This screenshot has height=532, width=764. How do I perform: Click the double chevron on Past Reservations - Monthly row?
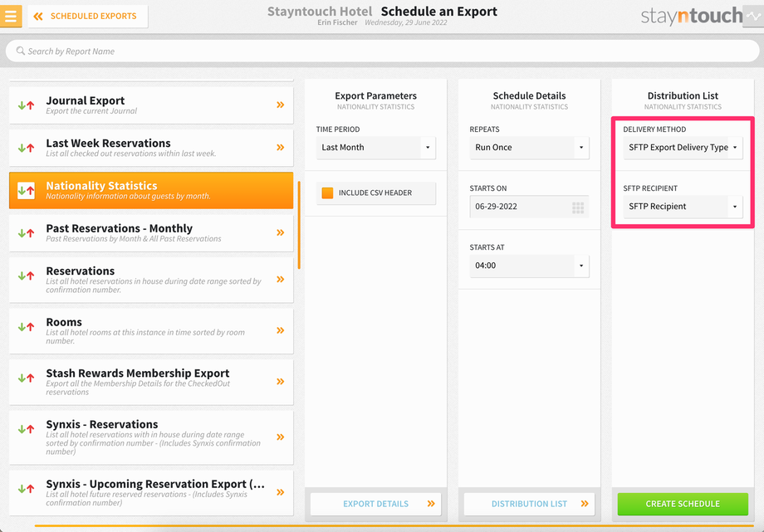(281, 232)
